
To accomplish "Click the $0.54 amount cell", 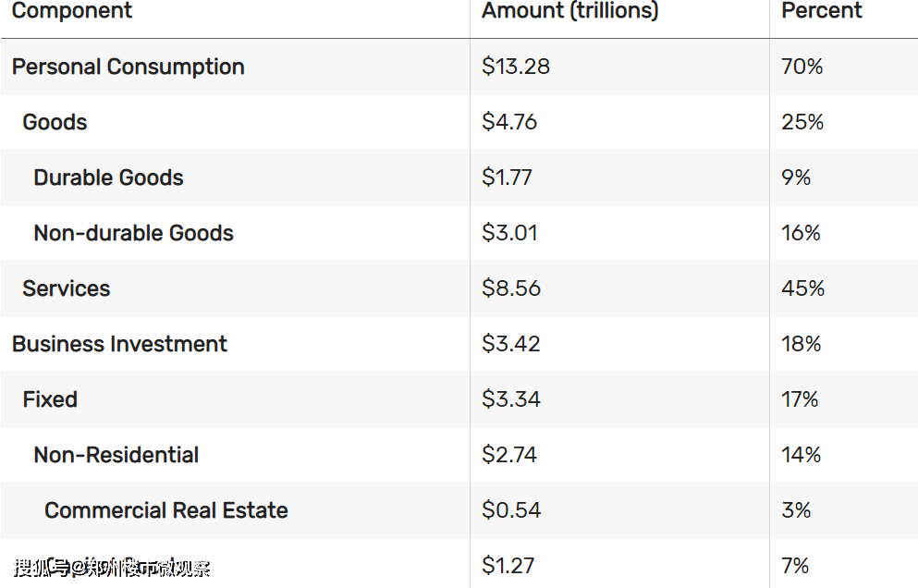I will (x=511, y=510).
